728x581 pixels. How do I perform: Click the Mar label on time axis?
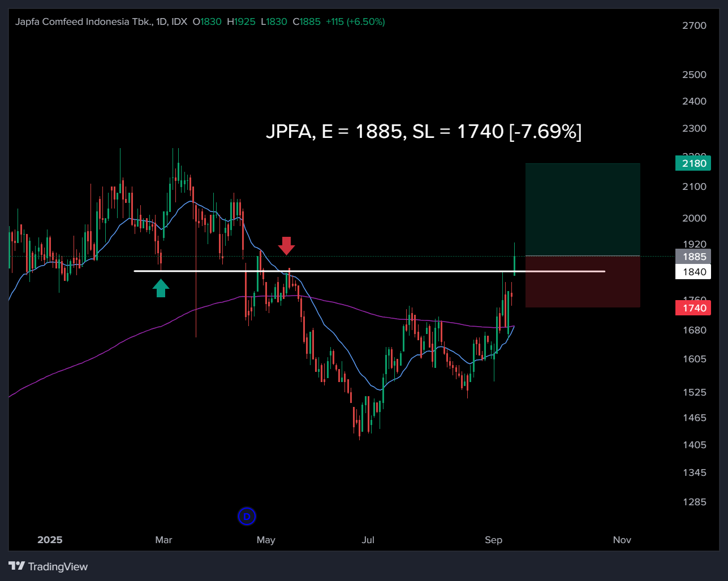tap(163, 540)
